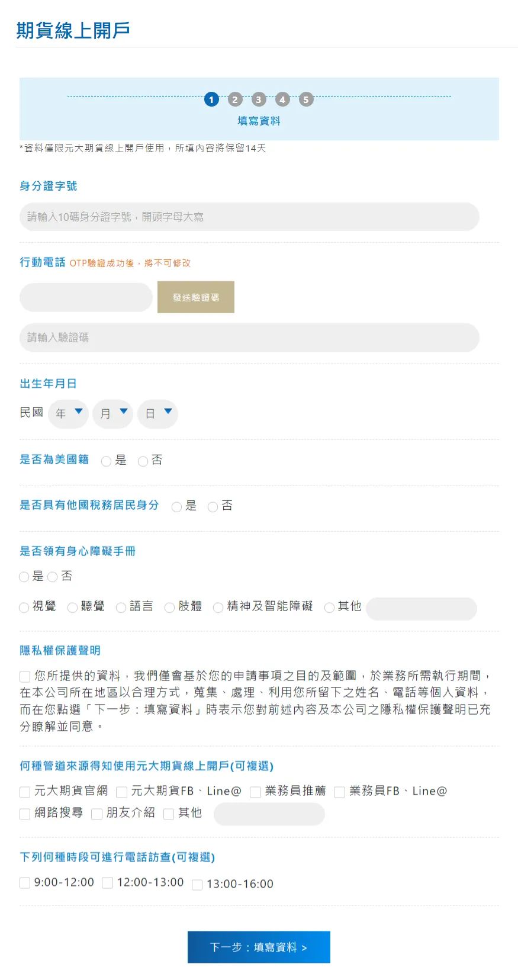Select the 視覺 disability type radio
518x980 pixels.
[24, 608]
